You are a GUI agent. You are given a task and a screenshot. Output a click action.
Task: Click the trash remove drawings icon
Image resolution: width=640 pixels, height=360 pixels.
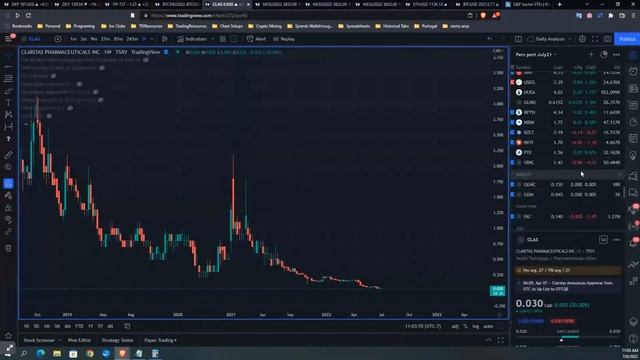[8, 248]
